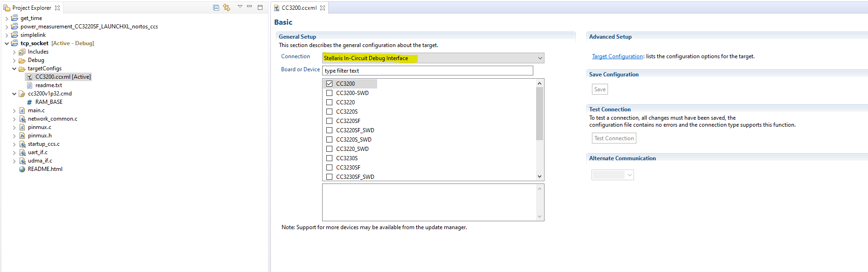Click the README.html globe icon
868x272 pixels.
pyautogui.click(x=22, y=169)
